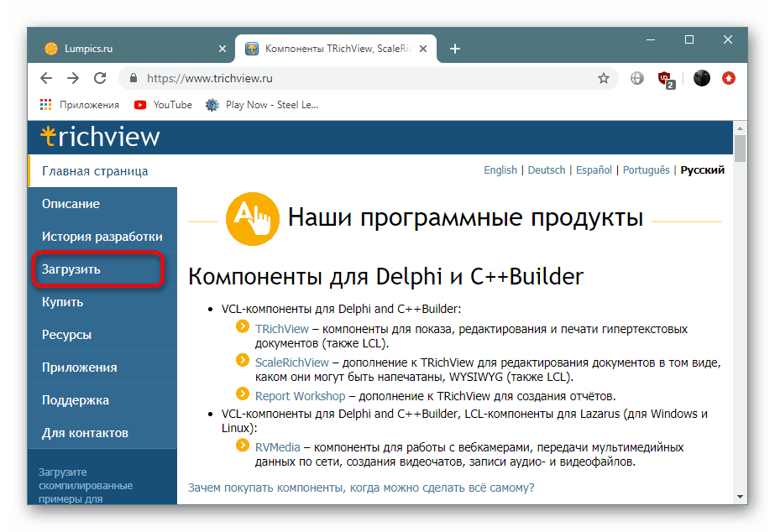
Task: Switch the site language to Español
Action: [594, 170]
